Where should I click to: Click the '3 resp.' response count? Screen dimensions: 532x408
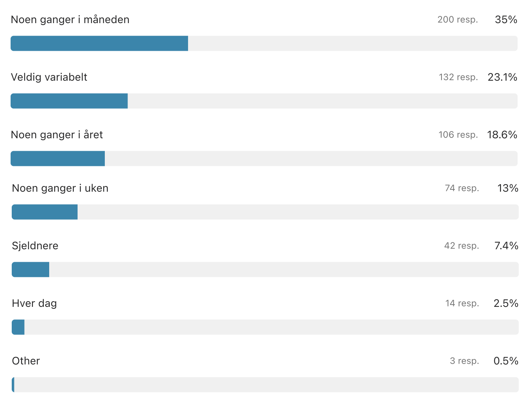[464, 361]
